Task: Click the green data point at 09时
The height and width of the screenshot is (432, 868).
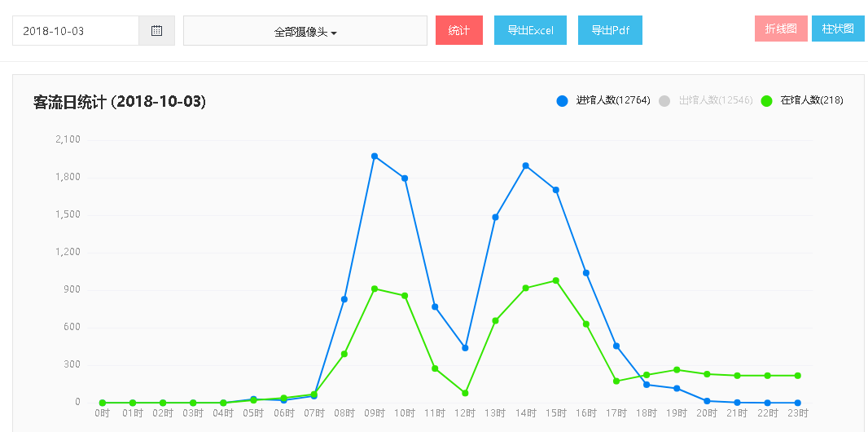Action: (375, 289)
